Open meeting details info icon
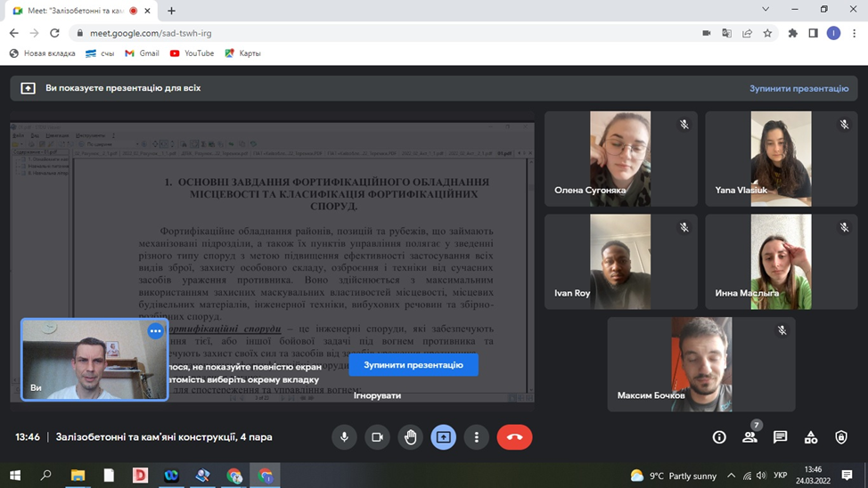The width and height of the screenshot is (868, 488). (x=719, y=437)
